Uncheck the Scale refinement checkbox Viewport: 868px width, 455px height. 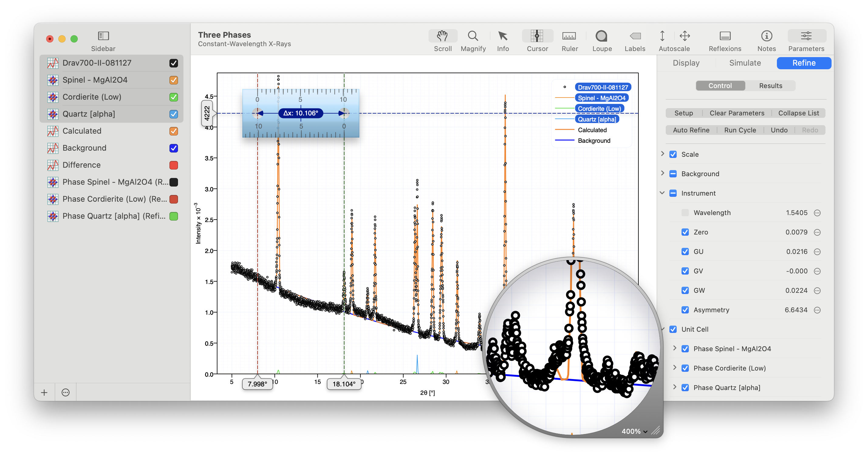[x=673, y=154]
